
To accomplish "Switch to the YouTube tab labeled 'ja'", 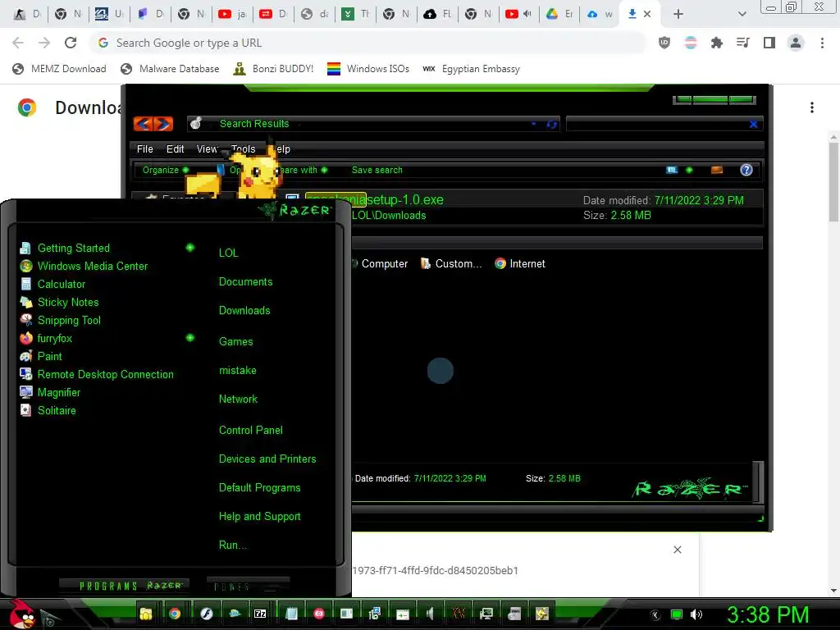I will point(232,15).
